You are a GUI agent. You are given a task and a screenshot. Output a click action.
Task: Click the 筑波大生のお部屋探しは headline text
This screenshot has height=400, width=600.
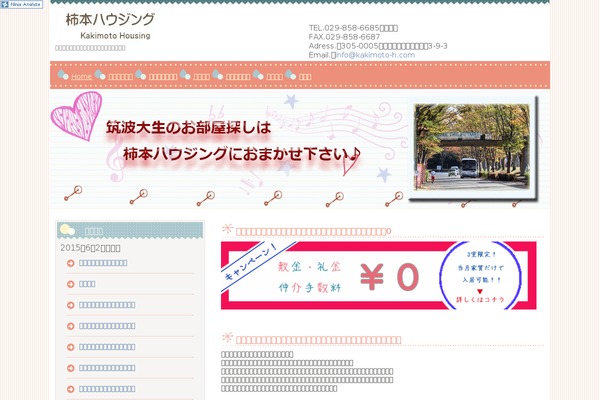(189, 128)
